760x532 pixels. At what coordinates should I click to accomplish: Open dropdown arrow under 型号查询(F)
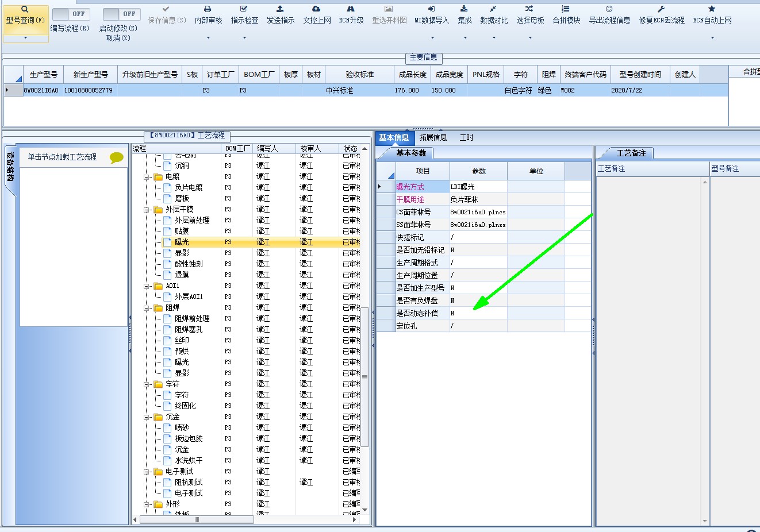coord(25,38)
